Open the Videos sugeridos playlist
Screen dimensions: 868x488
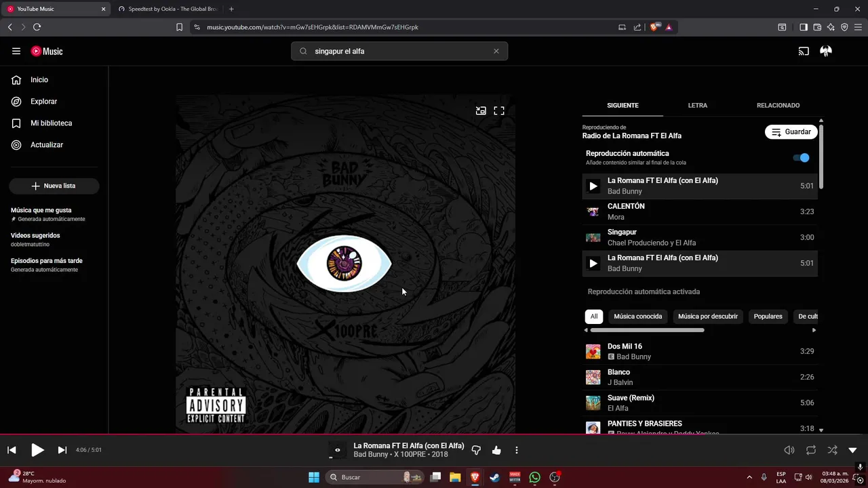click(54, 239)
